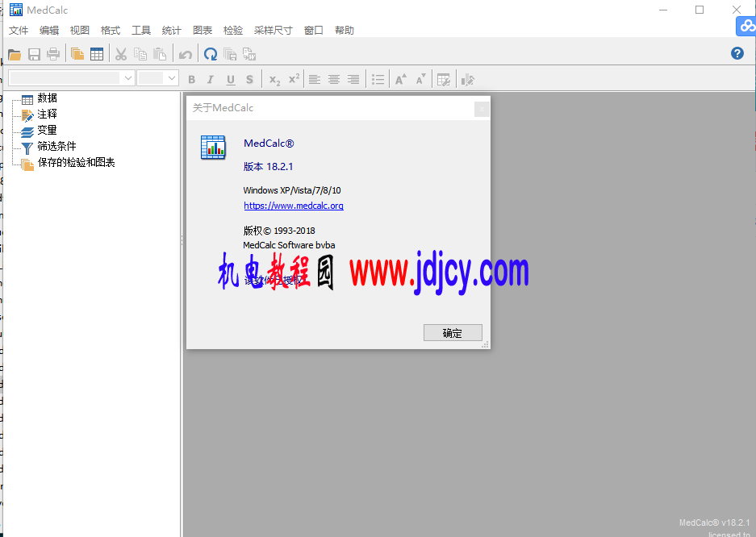Image resolution: width=756 pixels, height=537 pixels.
Task: Increase font size
Action: pyautogui.click(x=401, y=80)
